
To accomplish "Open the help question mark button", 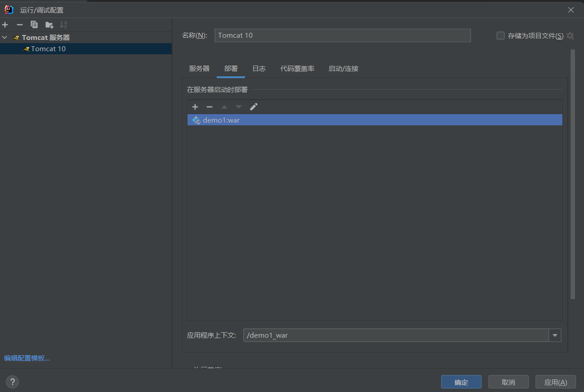I will coord(12,382).
